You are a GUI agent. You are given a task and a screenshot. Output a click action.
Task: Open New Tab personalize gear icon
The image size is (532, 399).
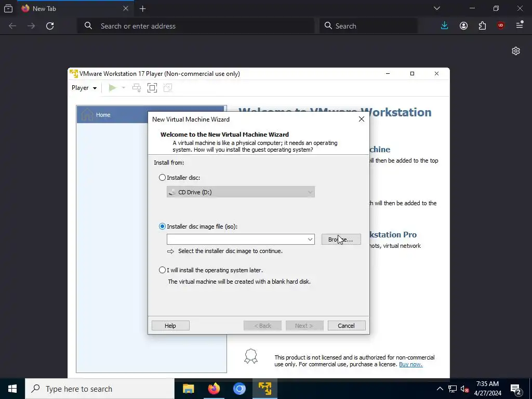click(x=516, y=51)
